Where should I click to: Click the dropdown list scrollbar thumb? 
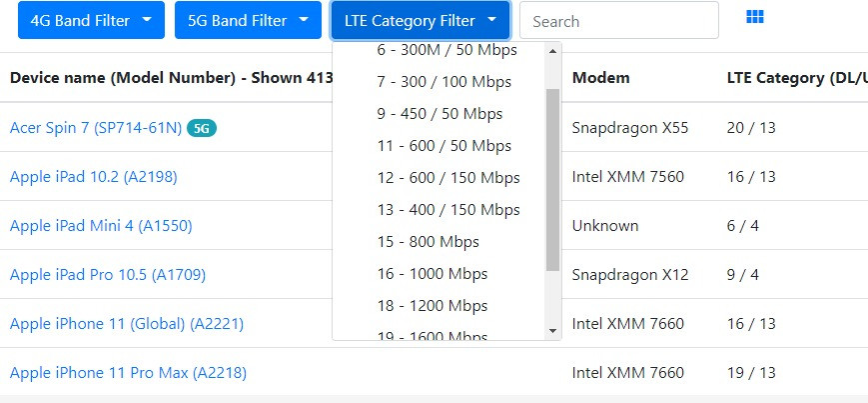[x=552, y=180]
